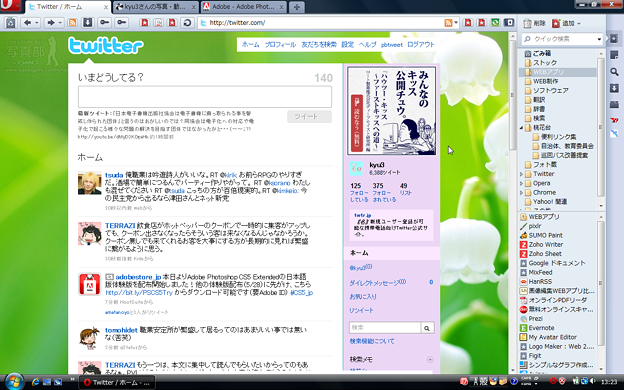Click the first key wand icon in toolbar

click(105, 23)
